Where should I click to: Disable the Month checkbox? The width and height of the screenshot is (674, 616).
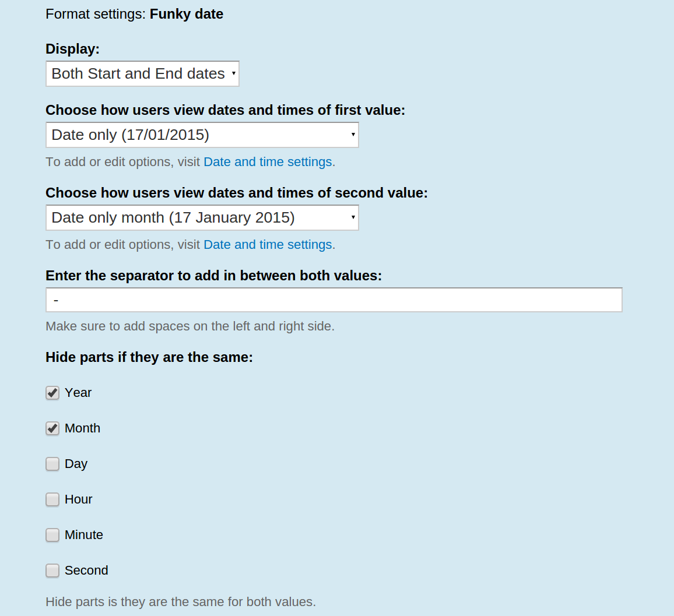tap(52, 428)
